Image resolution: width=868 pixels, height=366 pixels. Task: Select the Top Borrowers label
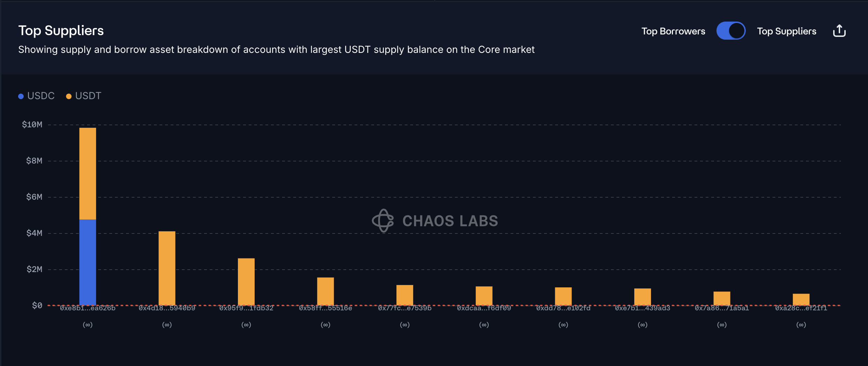pos(673,31)
